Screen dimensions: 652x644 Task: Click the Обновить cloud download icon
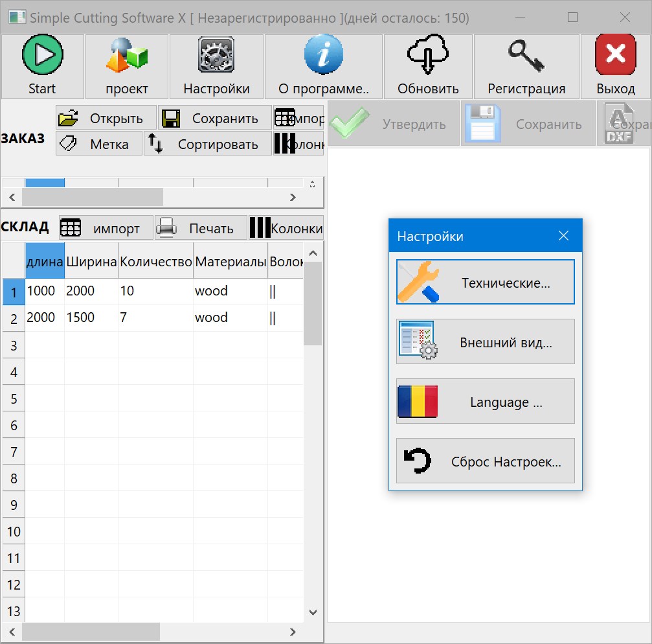coord(428,54)
